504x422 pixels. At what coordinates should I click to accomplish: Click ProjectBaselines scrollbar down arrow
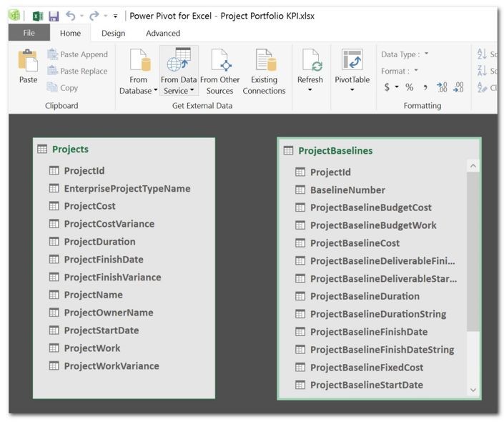point(473,390)
